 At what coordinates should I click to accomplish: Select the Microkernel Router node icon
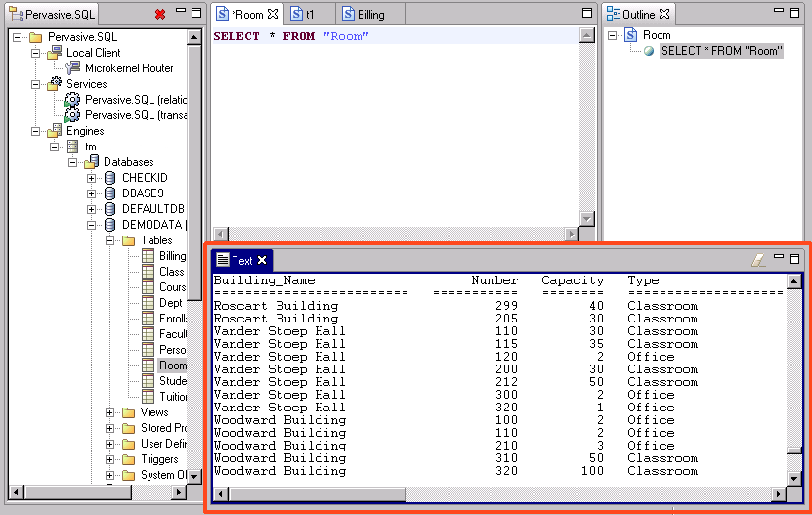(73, 68)
